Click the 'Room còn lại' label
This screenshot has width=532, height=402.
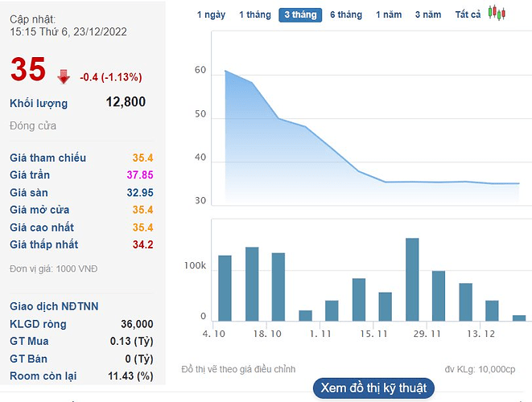click(x=43, y=376)
